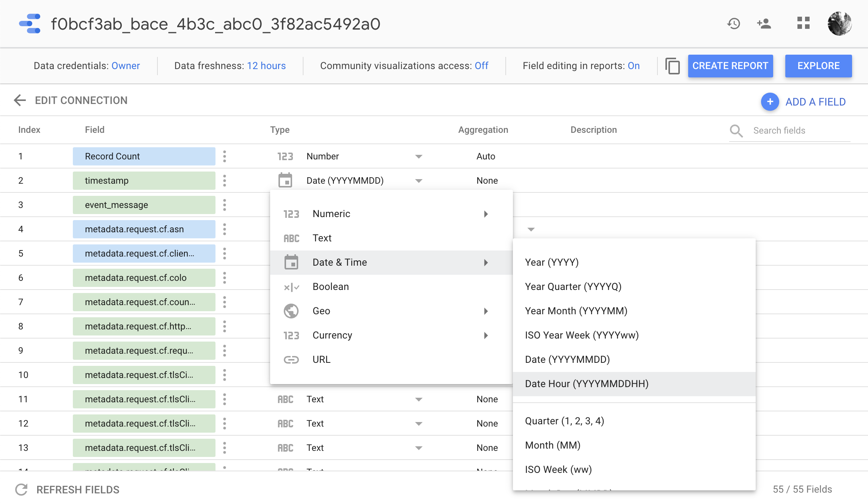Viewport: 868px width, 504px height.
Task: Expand the Geo submenu arrow
Action: [486, 311]
